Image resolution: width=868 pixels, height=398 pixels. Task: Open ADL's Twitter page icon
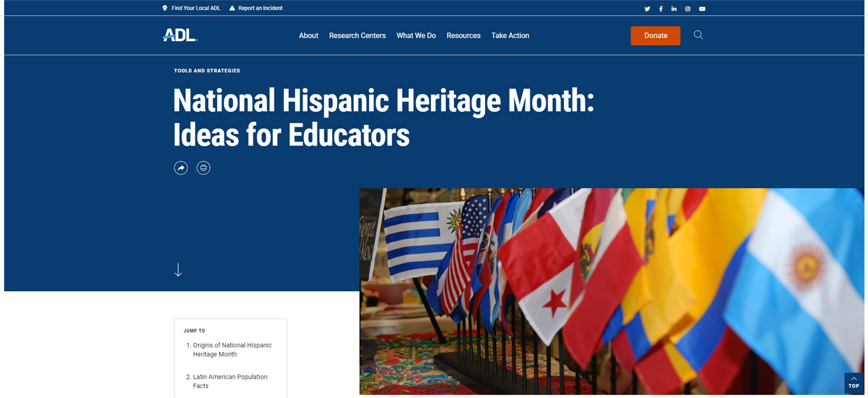tap(647, 9)
